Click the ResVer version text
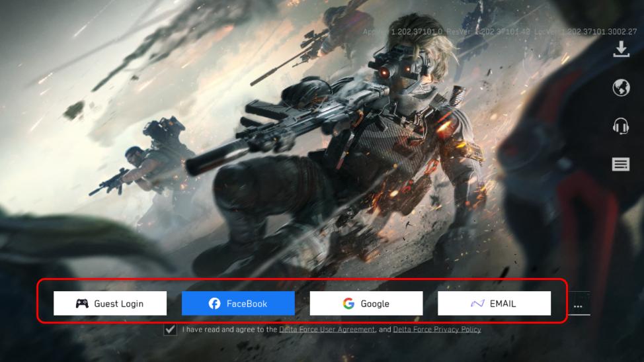This screenshot has height=362, width=644. [501, 32]
